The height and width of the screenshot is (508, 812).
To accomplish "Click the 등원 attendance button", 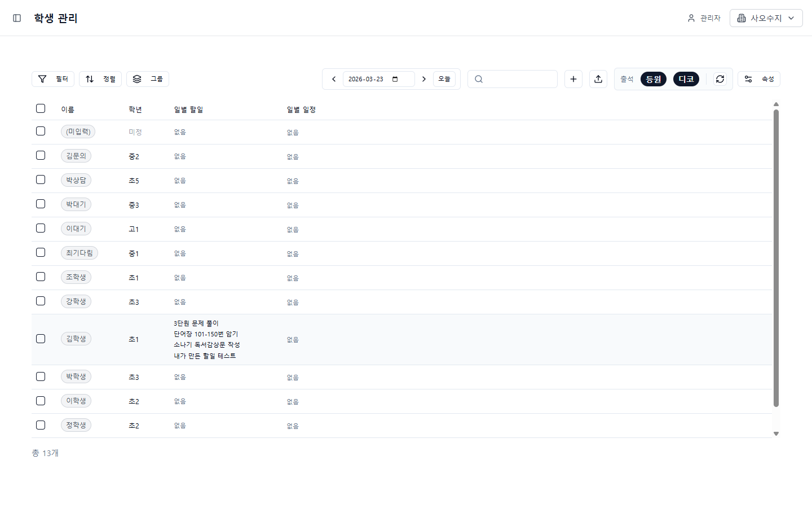I will [654, 79].
